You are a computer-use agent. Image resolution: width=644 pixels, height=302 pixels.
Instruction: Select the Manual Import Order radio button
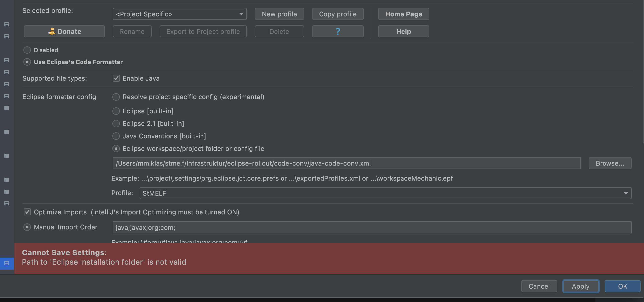click(27, 227)
